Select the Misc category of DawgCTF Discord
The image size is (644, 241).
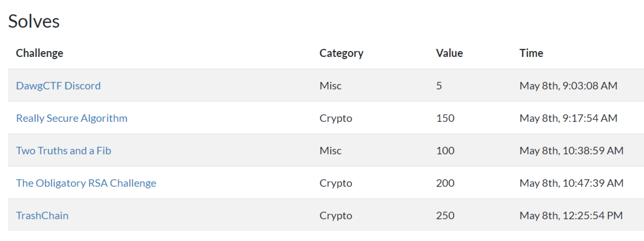pyautogui.click(x=330, y=86)
